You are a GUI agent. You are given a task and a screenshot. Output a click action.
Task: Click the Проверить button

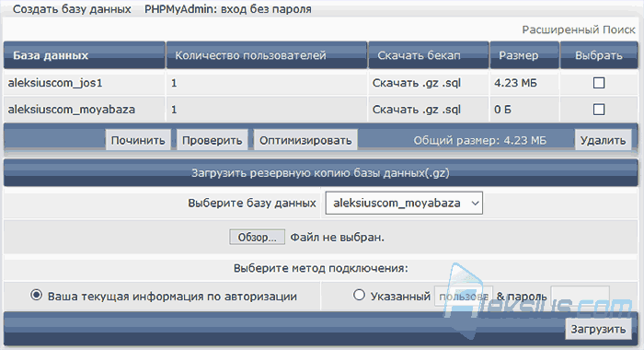click(212, 140)
